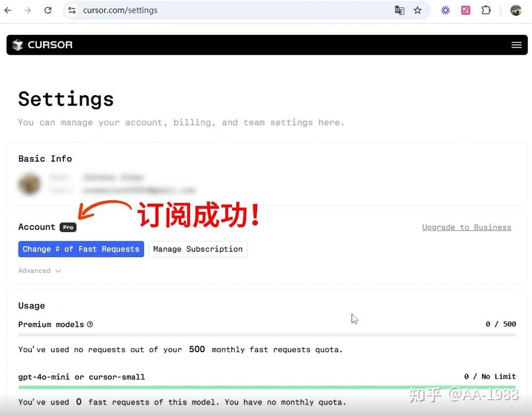The width and height of the screenshot is (532, 416).
Task: Click the Chrome profile picture
Action: click(516, 10)
